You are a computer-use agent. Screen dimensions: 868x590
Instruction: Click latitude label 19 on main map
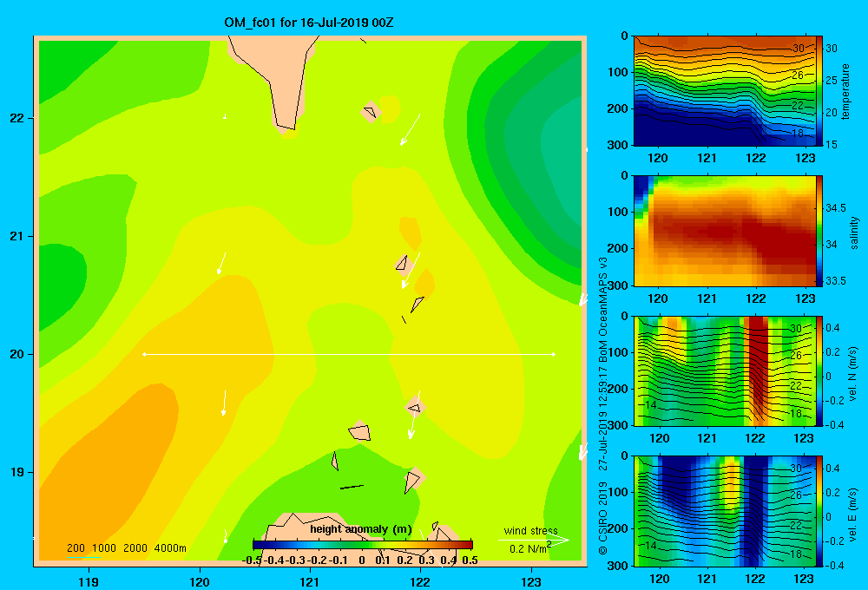click(16, 472)
